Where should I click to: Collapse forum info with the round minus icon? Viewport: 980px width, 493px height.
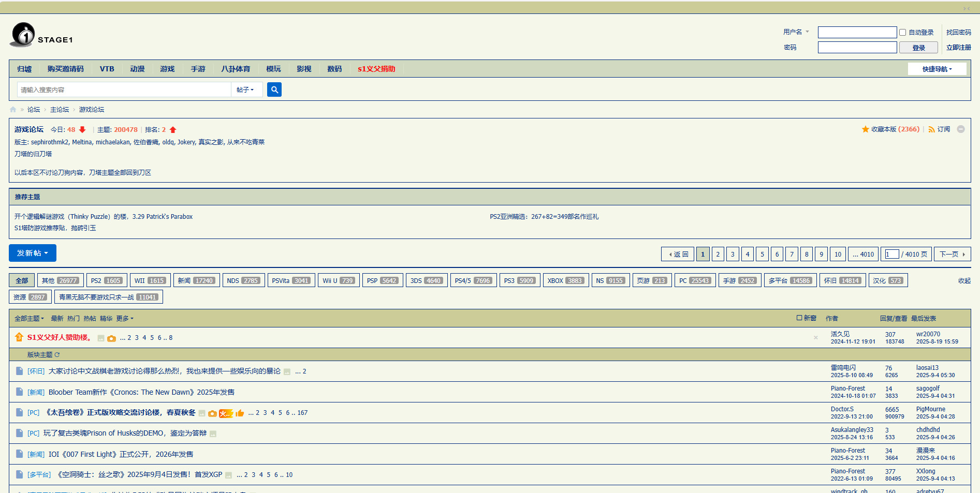(961, 129)
